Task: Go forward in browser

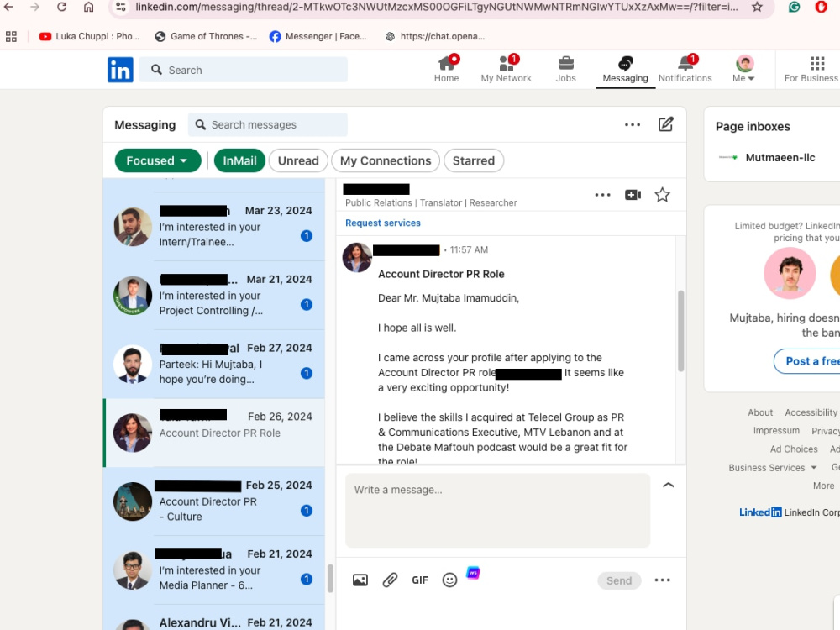Action: pyautogui.click(x=34, y=7)
